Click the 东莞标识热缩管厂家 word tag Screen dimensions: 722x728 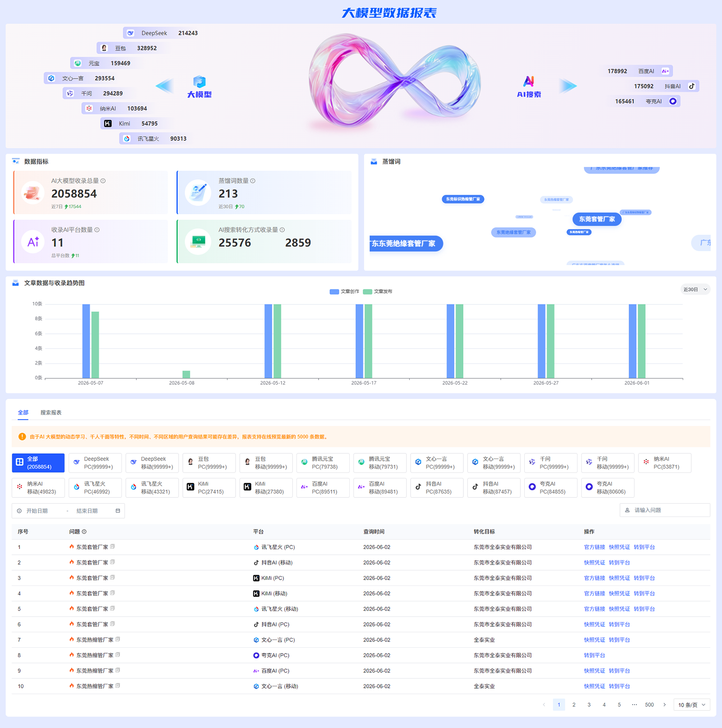click(x=463, y=199)
